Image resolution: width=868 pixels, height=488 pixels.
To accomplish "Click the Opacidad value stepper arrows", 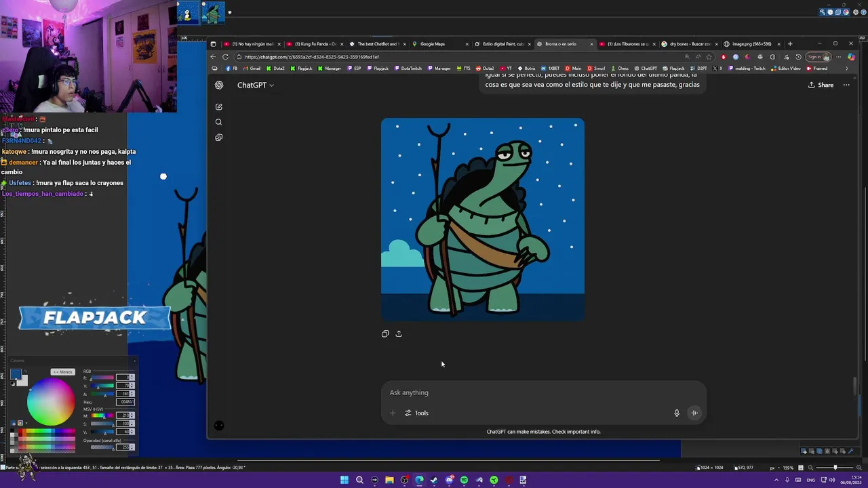I will 132,447.
